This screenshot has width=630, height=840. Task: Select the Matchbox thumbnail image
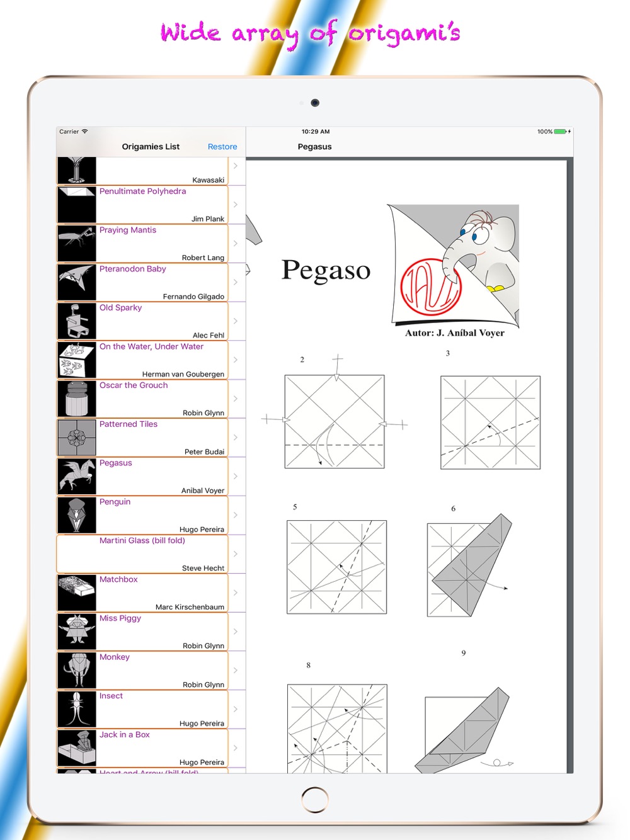[77, 593]
